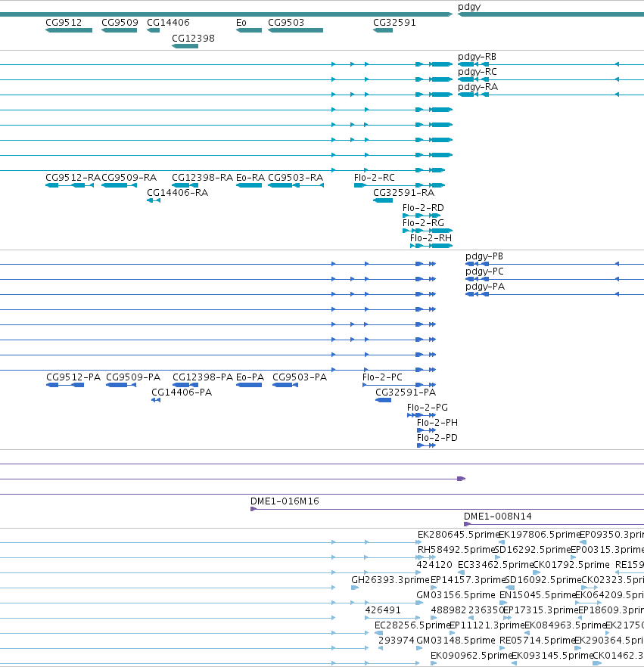Click the CG14406-RA transcript label

point(178,193)
